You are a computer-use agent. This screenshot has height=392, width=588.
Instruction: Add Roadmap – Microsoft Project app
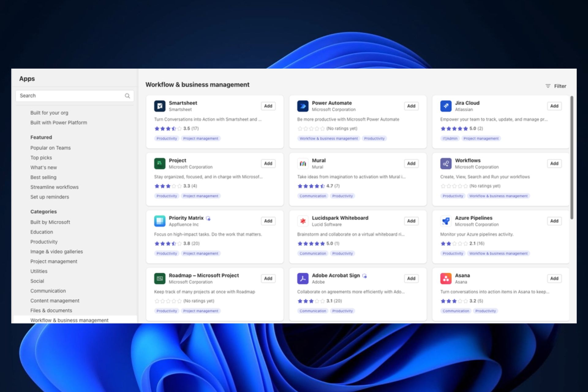click(x=268, y=278)
